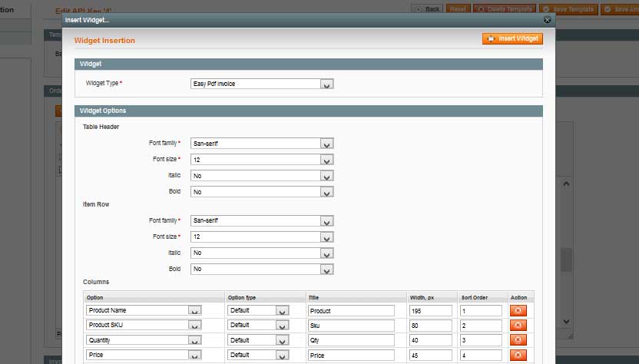This screenshot has height=364, width=639.
Task: Open Item Row Italic dropdown
Action: (x=262, y=253)
